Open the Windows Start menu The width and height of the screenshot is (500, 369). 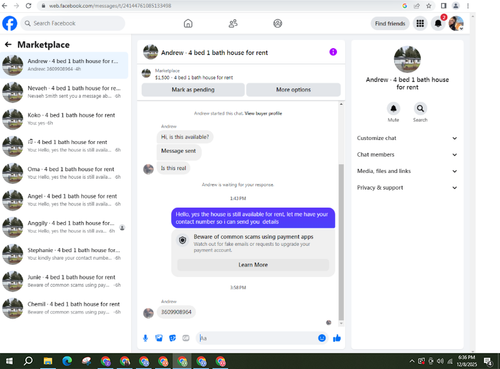tap(9, 361)
